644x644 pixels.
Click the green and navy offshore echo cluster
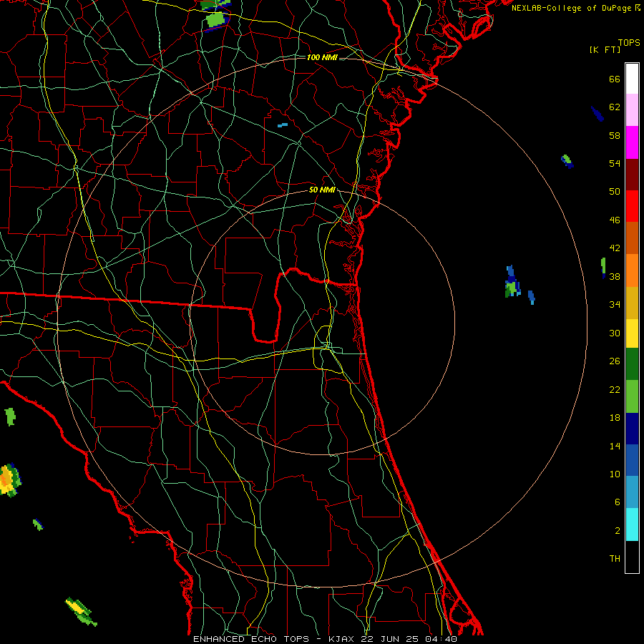click(x=512, y=282)
